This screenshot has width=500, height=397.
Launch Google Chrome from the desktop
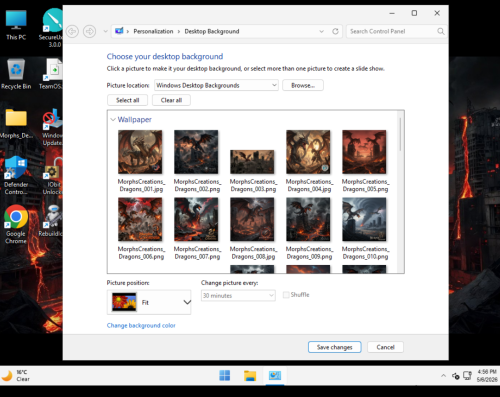click(16, 224)
